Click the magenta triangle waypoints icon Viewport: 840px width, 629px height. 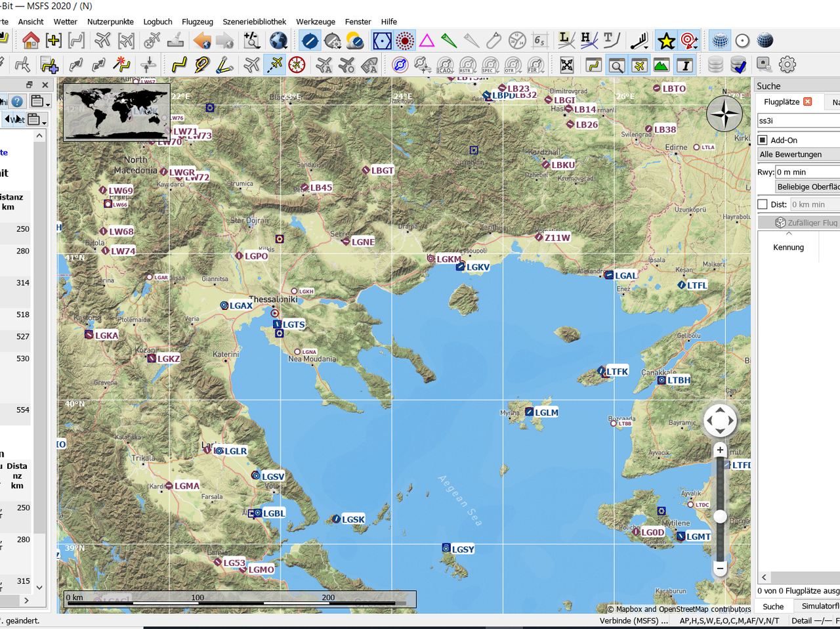427,41
